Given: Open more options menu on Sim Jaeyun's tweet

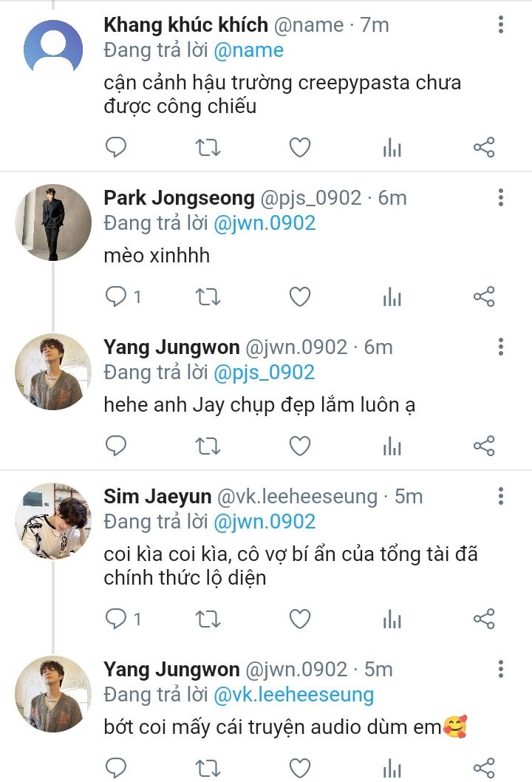Looking at the screenshot, I should coord(501,496).
